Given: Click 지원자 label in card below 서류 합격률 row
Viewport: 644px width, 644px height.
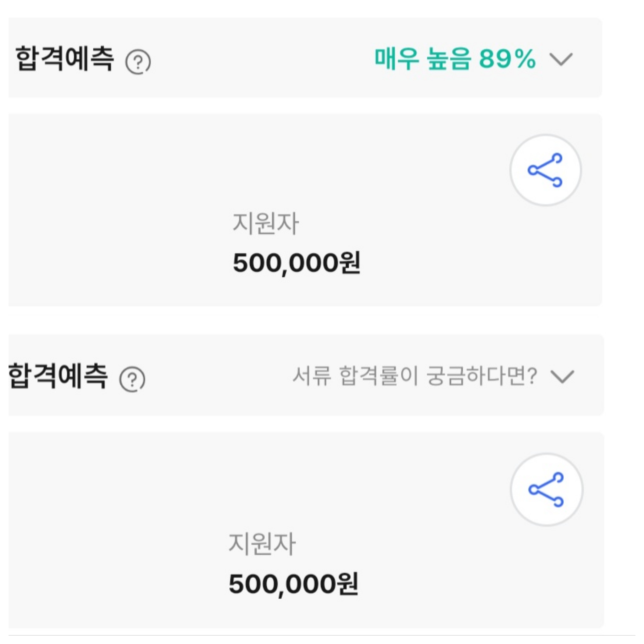Looking at the screenshot, I should [262, 544].
